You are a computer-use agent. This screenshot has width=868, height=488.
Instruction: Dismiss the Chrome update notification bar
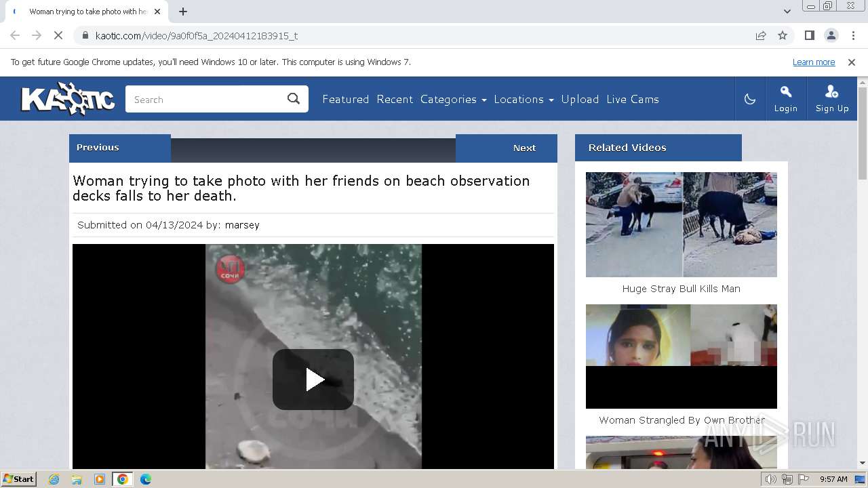(852, 62)
